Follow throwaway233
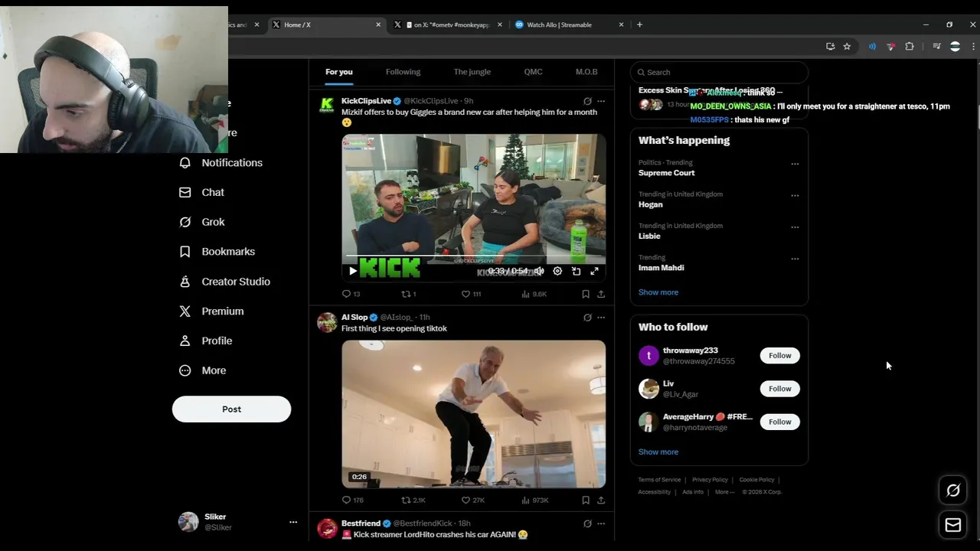The height and width of the screenshot is (551, 980). click(779, 355)
